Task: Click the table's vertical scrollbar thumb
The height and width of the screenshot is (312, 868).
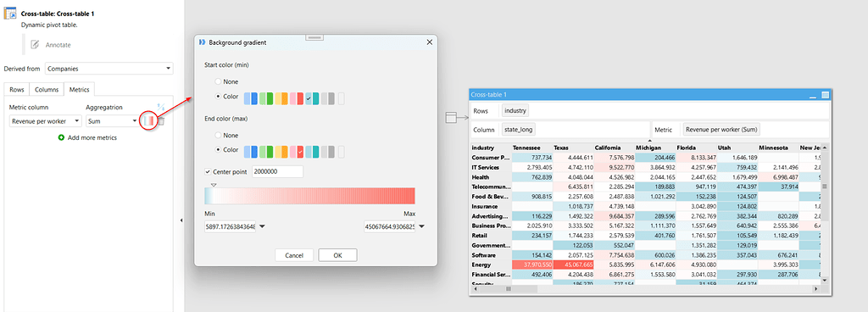Action: click(824, 187)
